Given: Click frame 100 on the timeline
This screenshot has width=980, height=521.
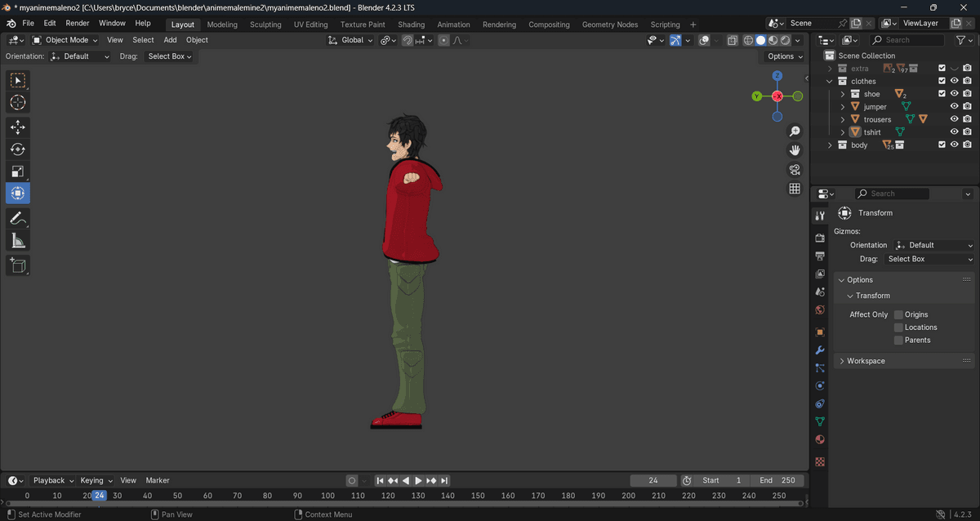Looking at the screenshot, I should point(327,496).
